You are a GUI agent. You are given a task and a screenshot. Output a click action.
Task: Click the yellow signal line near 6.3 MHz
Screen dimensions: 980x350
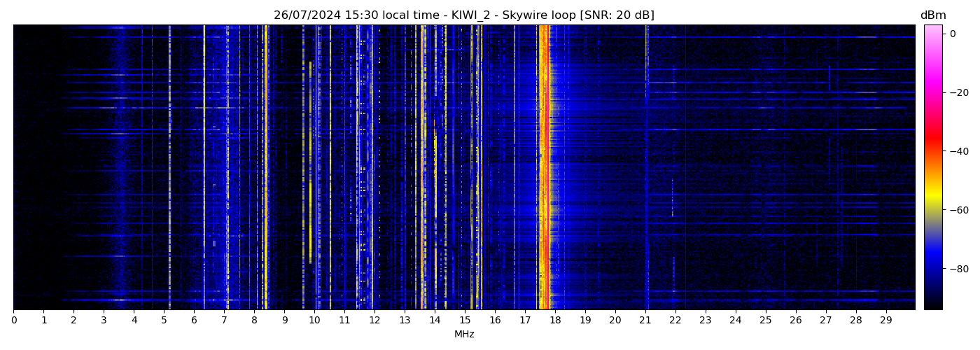(x=204, y=168)
